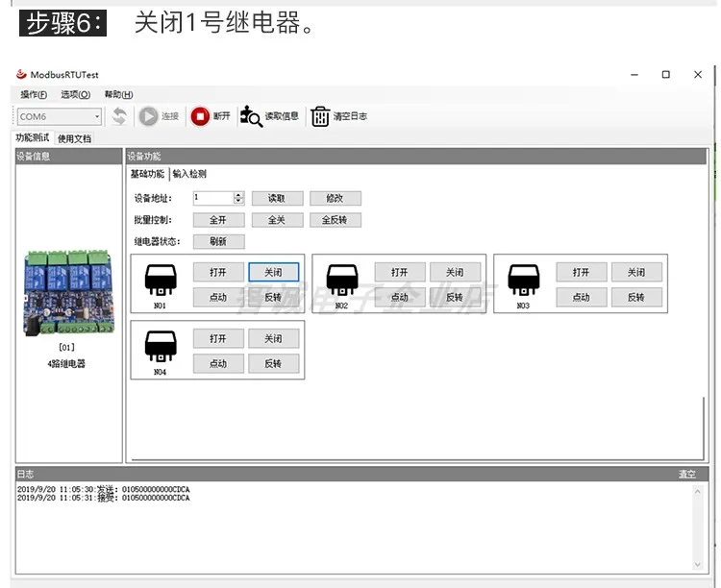Click 关闭 for relay NO3

[x=636, y=272]
